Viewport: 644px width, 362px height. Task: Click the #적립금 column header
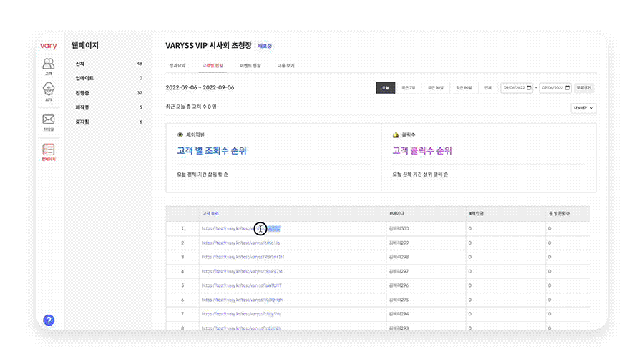point(477,213)
